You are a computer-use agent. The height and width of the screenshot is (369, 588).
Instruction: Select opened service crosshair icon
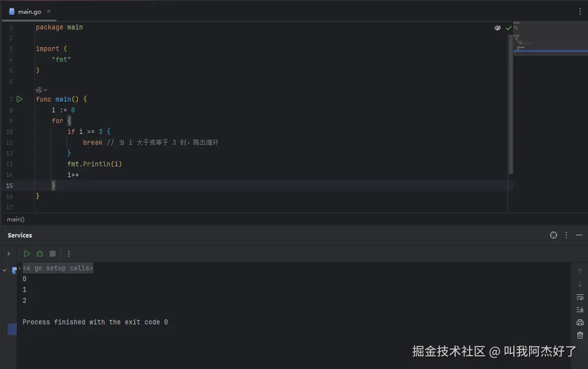tap(554, 235)
